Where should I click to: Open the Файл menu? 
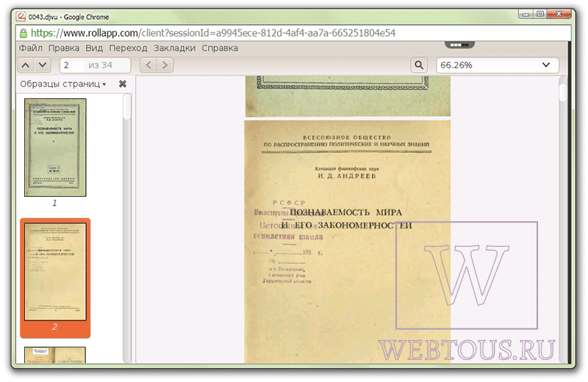(31, 48)
